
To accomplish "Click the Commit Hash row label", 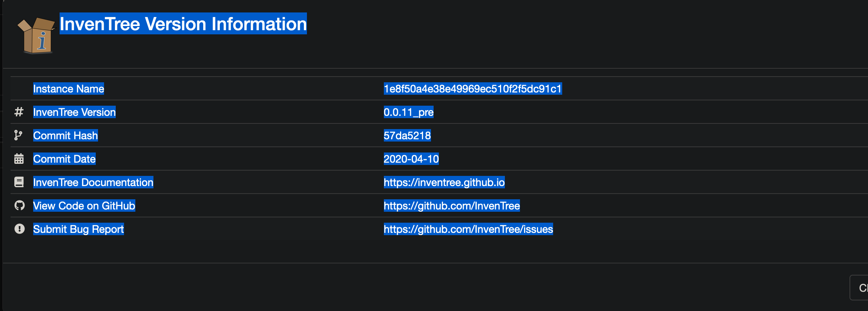I will [x=65, y=135].
